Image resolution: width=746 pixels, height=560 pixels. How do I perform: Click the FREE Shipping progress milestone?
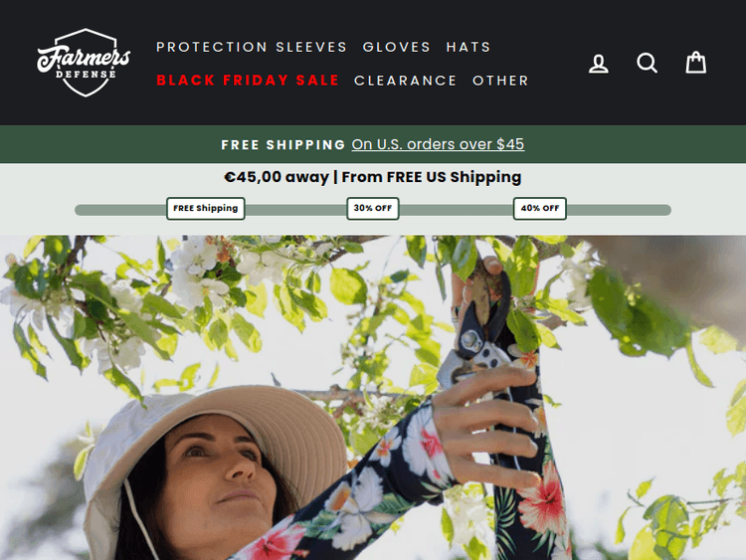click(206, 209)
